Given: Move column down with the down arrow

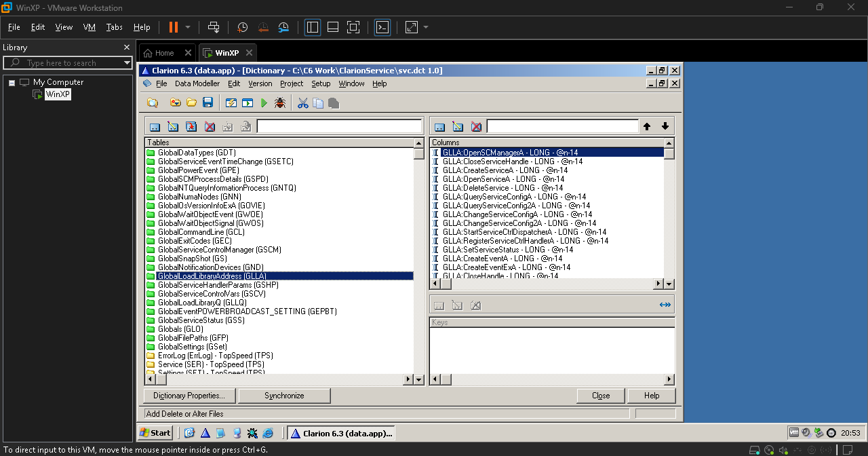Looking at the screenshot, I should click(x=665, y=127).
